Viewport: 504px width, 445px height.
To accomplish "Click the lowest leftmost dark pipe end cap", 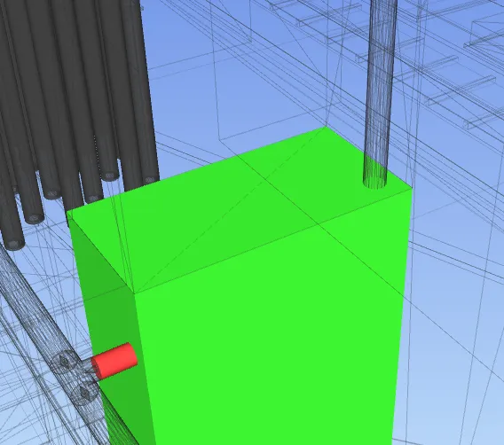I will tap(12, 244).
